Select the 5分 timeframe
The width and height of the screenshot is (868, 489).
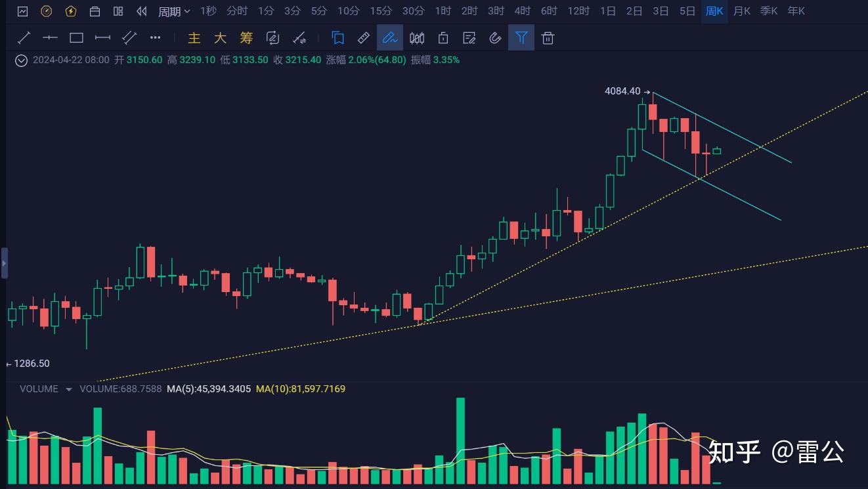318,11
